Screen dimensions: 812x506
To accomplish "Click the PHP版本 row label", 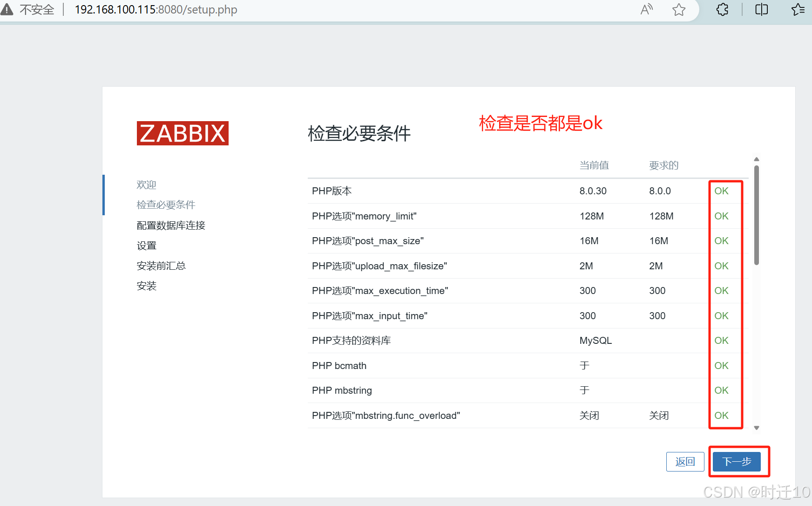I will point(332,191).
